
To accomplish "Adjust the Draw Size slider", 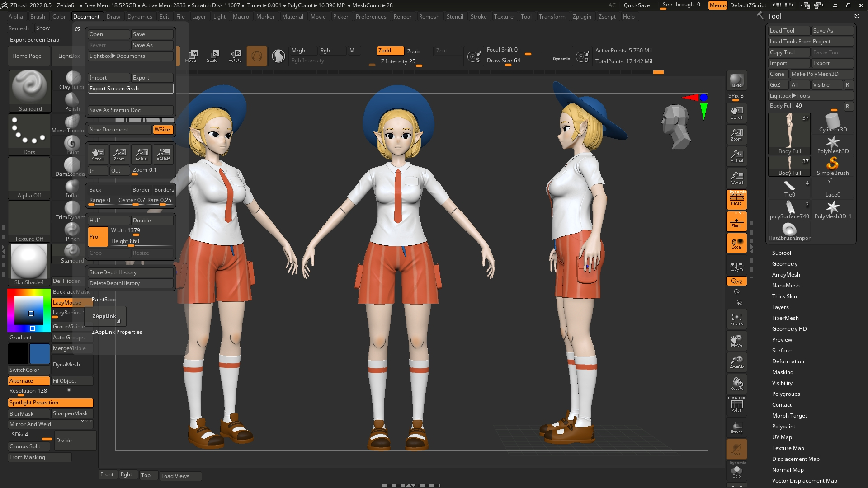I will pos(528,61).
